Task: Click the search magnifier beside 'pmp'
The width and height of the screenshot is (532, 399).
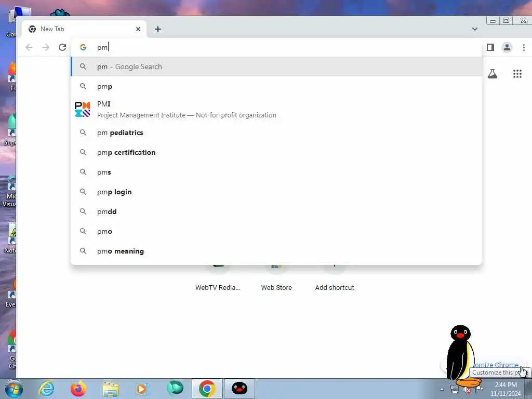Action: tap(83, 87)
